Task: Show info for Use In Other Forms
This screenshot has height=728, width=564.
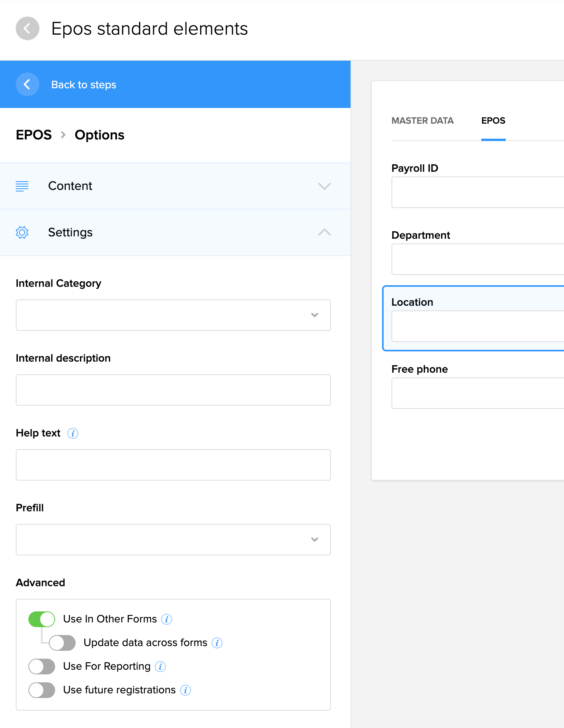Action: [x=167, y=619]
